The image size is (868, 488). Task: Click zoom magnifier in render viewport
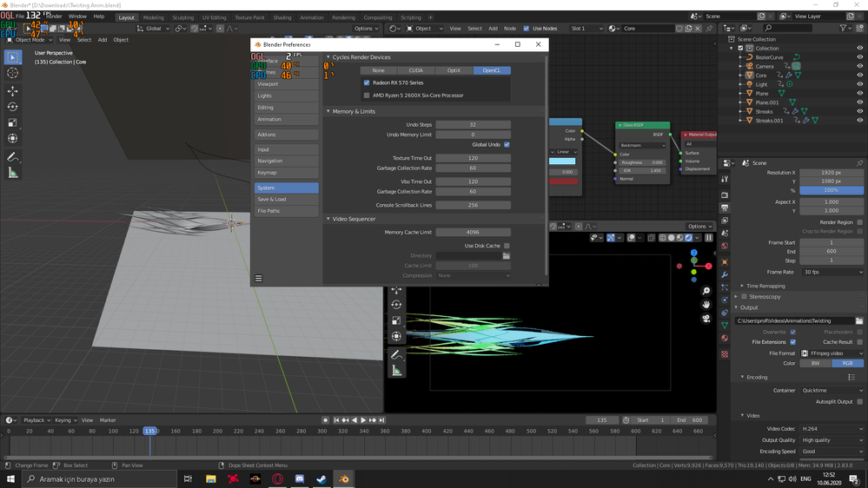[706, 291]
